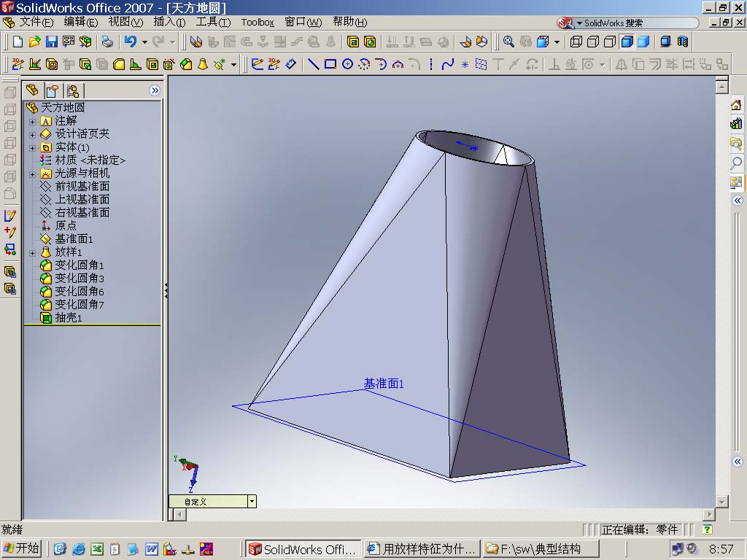Click the Print icon

coord(108,42)
